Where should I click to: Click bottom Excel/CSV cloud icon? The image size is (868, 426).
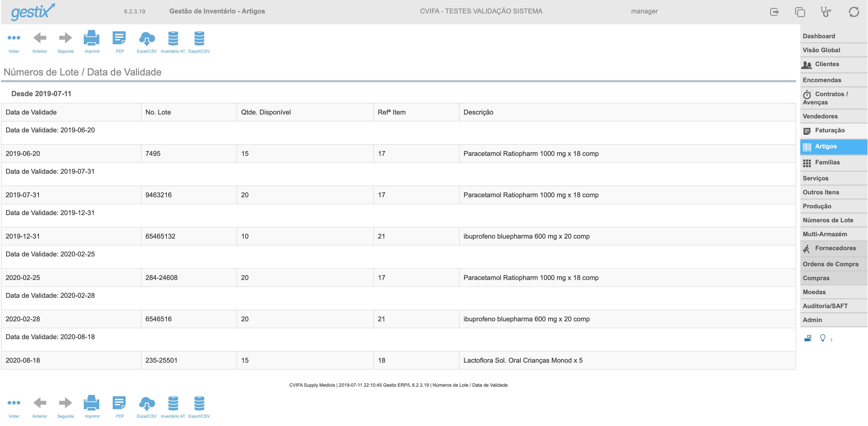click(147, 404)
